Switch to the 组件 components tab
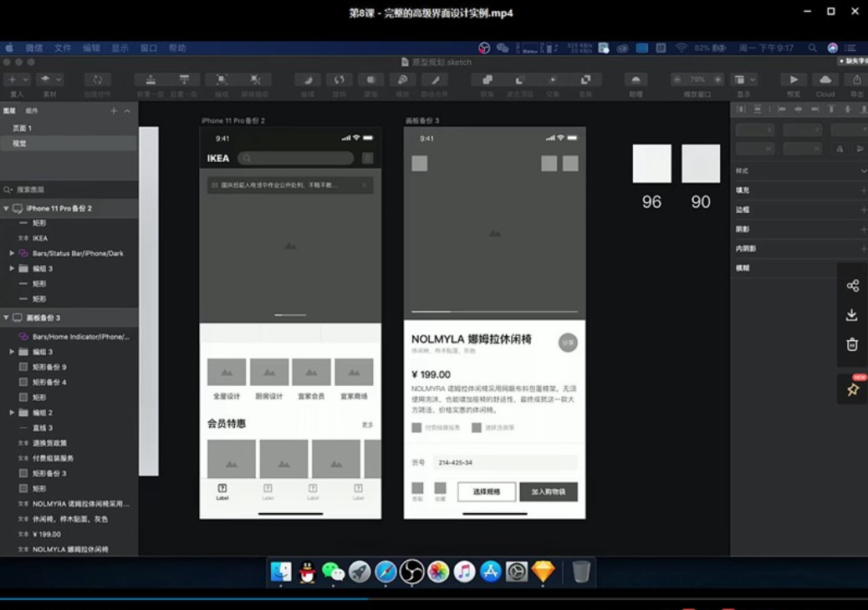The height and width of the screenshot is (610, 868). point(32,110)
